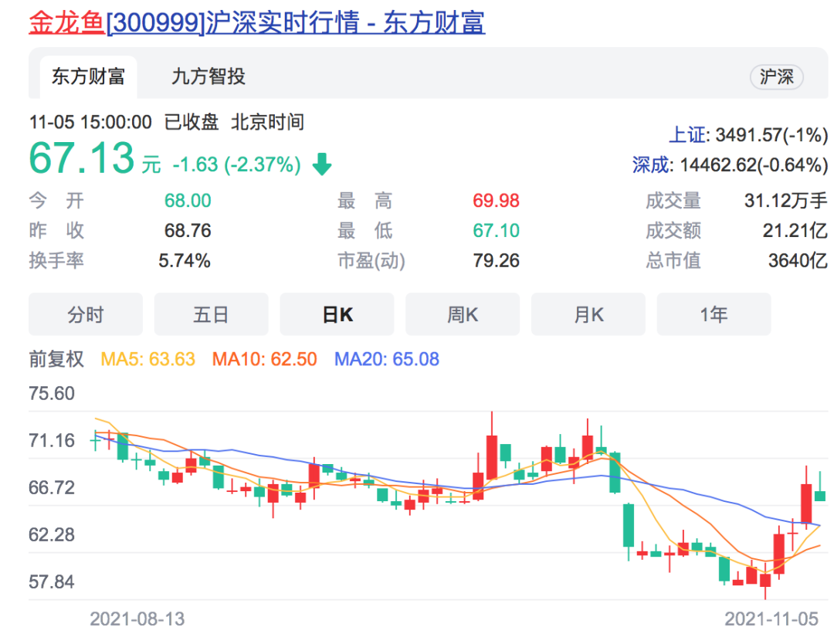Click the 换手率 value 5.74%
The width and height of the screenshot is (834, 644).
point(185,260)
